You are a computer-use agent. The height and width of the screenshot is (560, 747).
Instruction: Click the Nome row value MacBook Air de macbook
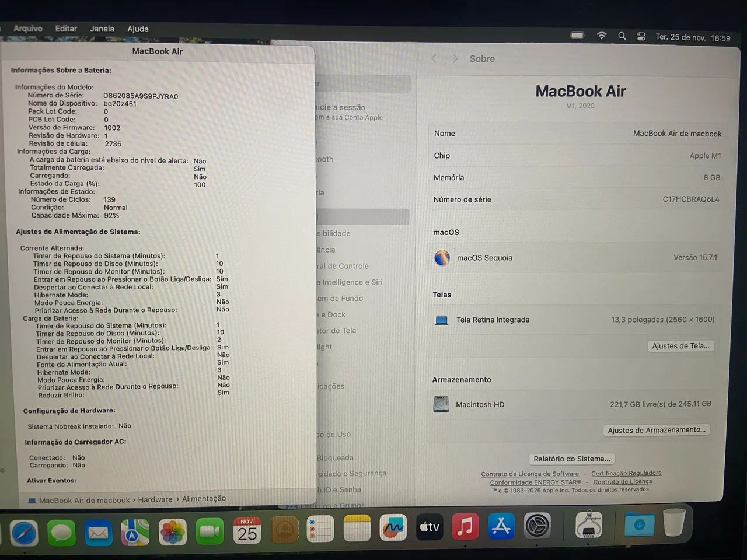tap(677, 134)
